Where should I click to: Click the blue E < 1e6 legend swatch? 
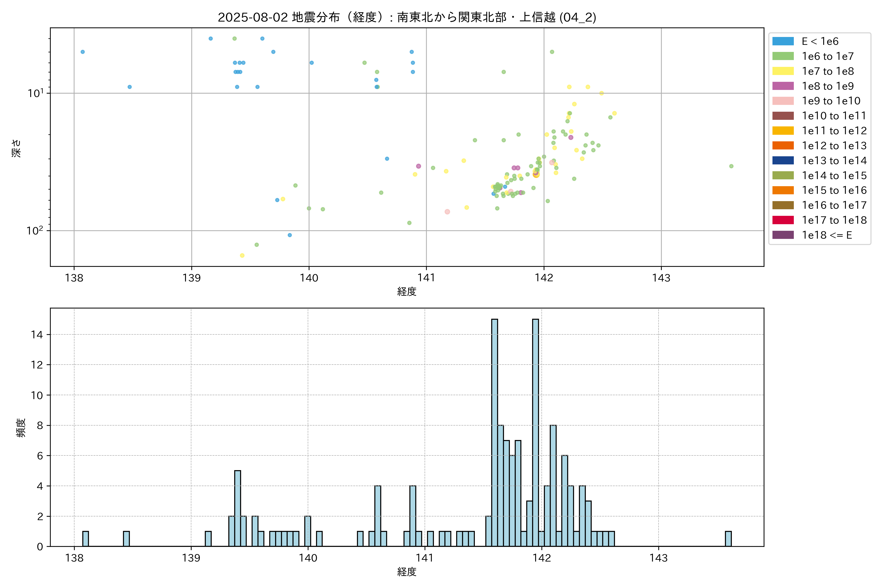(783, 41)
